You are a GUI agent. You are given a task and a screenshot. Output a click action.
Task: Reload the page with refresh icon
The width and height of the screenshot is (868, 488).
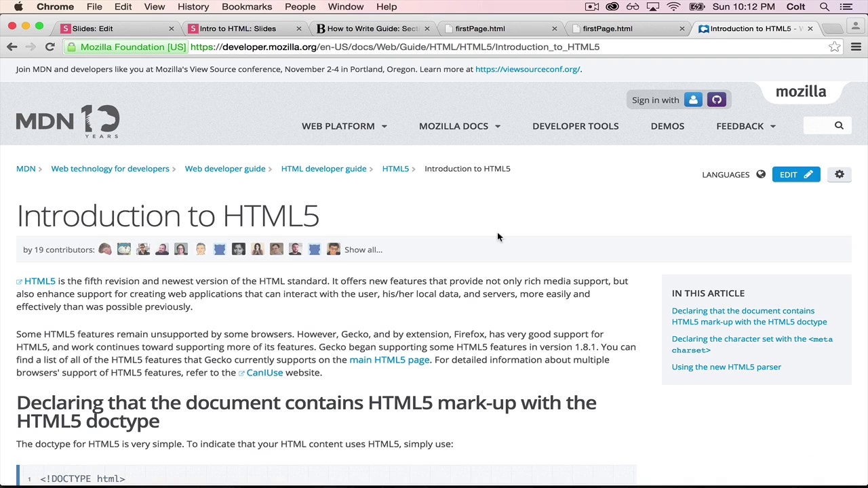point(50,47)
